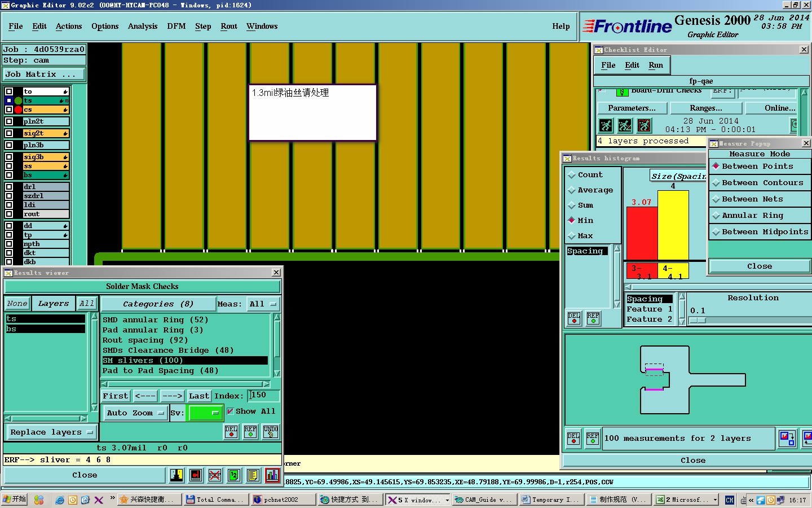Click the second running-man icon in Checklist Editor
Viewport: 812px width, 508px height.
625,125
